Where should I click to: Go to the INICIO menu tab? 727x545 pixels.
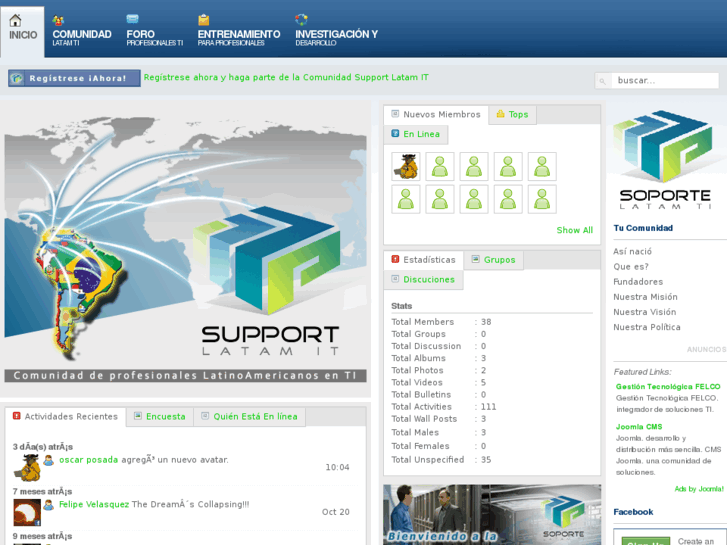click(23, 32)
